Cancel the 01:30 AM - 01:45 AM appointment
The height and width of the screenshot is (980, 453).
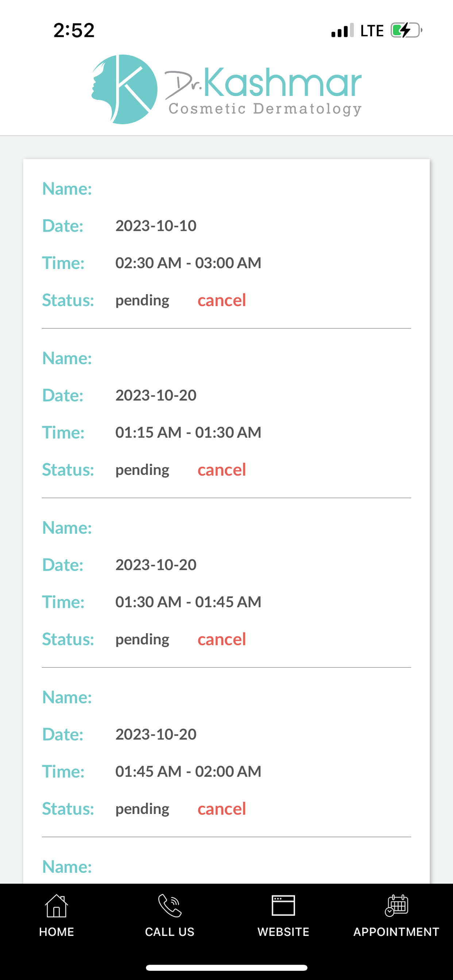pyautogui.click(x=221, y=639)
